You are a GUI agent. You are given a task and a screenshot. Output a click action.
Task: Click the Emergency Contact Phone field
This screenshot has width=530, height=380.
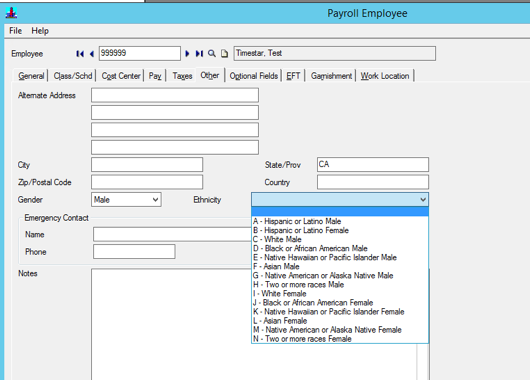(134, 252)
